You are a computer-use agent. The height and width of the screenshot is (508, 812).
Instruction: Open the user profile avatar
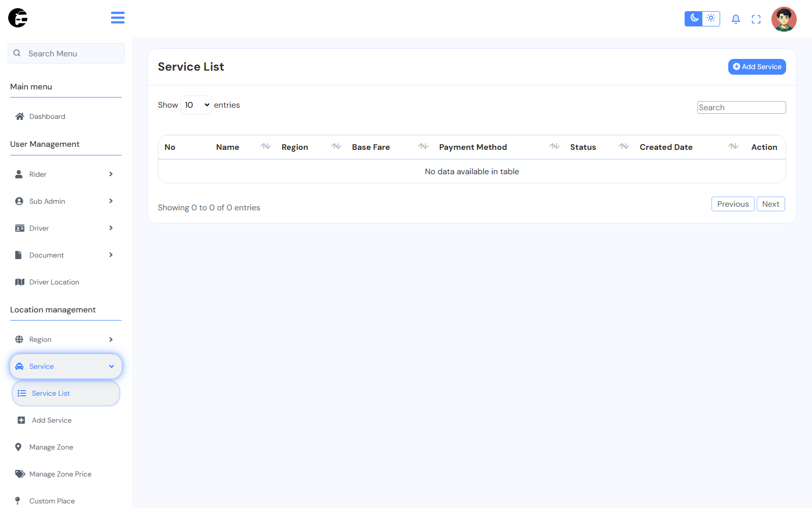[784, 19]
